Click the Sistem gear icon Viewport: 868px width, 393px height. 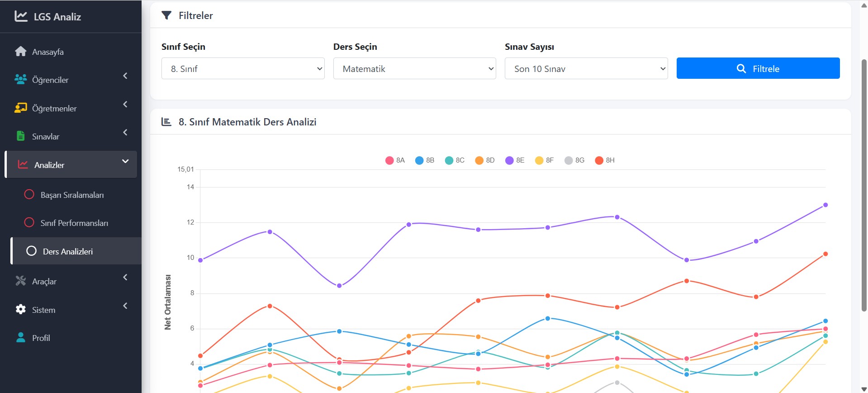(20, 310)
